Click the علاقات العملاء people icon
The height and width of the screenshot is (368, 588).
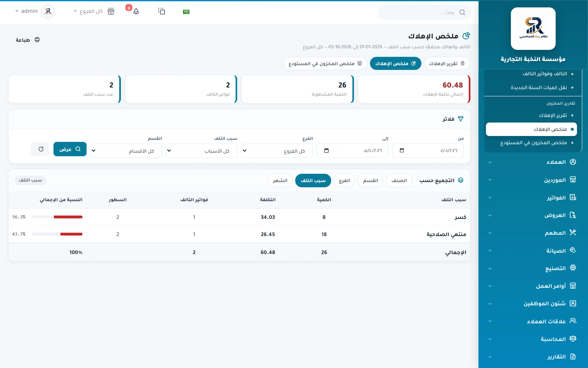(573, 321)
